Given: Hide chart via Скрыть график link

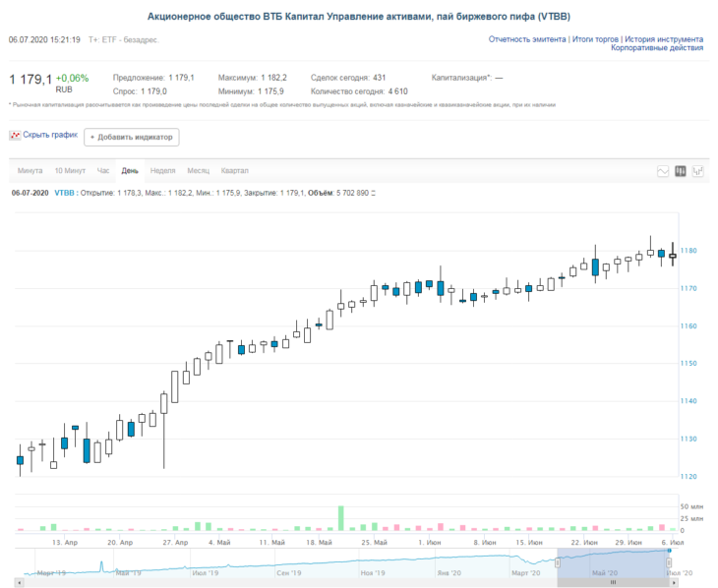Looking at the screenshot, I should coord(50,135).
